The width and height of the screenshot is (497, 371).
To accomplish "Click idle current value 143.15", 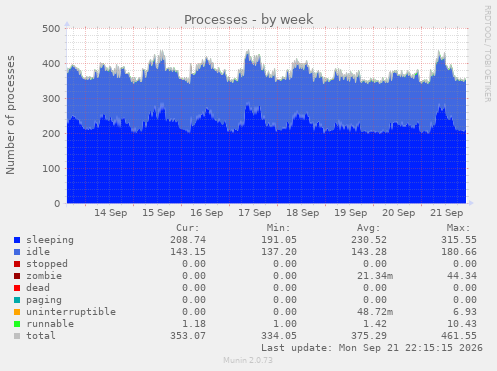I will [x=188, y=252].
